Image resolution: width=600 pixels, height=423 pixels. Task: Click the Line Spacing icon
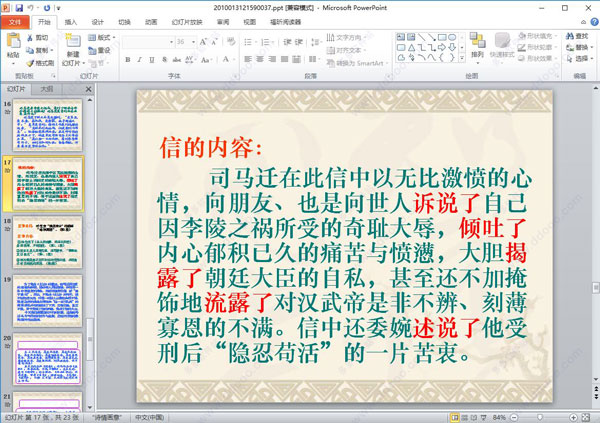click(315, 42)
